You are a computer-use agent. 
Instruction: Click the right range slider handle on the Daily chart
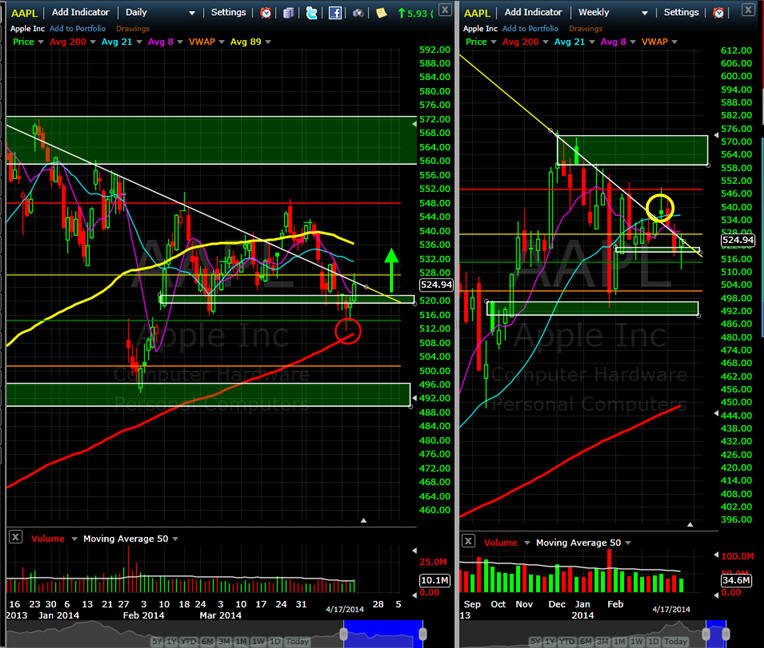422,633
